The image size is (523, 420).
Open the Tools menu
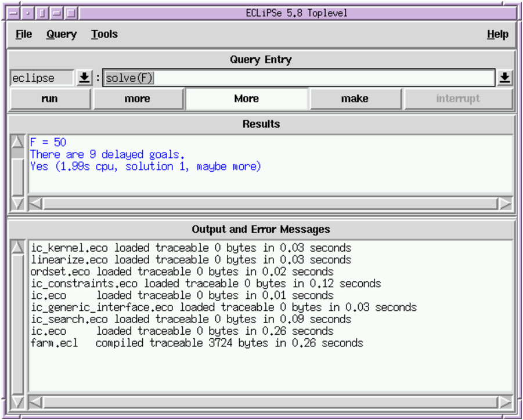104,34
